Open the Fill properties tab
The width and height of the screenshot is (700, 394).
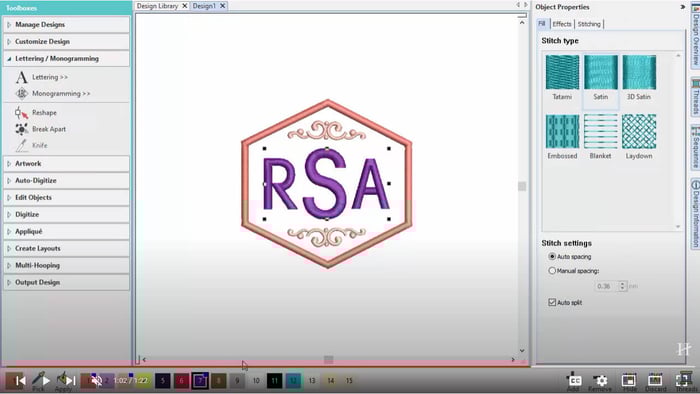click(x=542, y=24)
